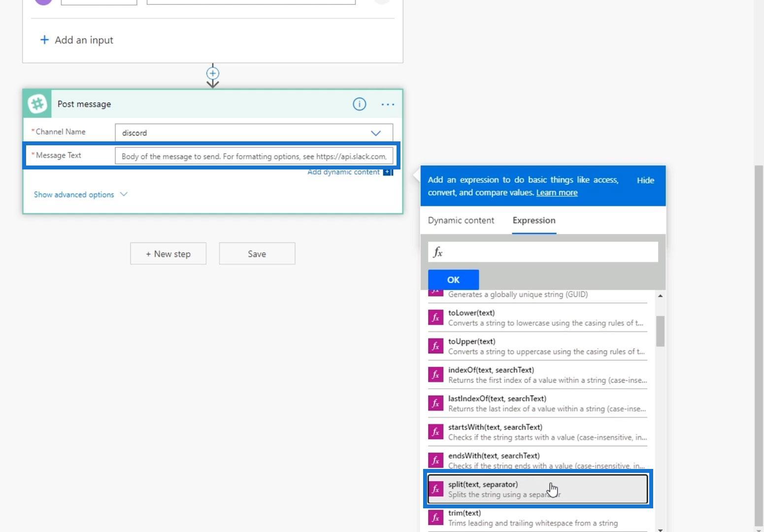Viewport: 764px width, 532px height.
Task: Open the ellipsis menu on Post message card
Action: pos(388,104)
